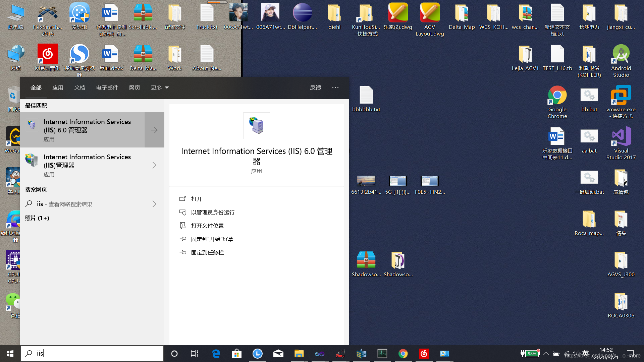
Task: Open Sogou browser desktop icon
Action: [x=79, y=60]
